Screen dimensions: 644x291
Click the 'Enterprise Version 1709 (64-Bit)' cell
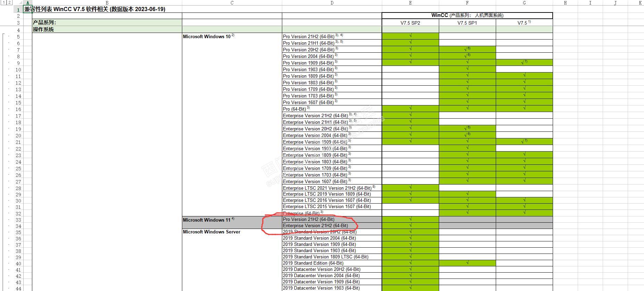pos(332,168)
